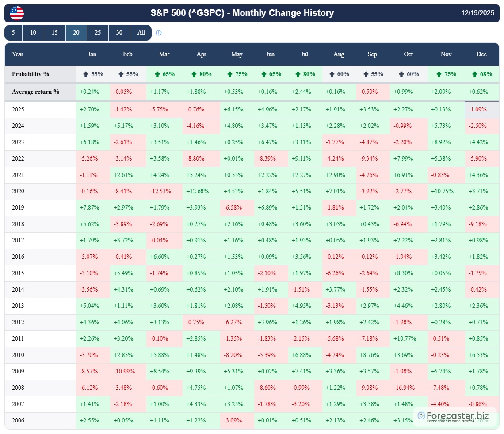Screen dimensions: 504x434
Task: Click the green up arrow for December probability
Action: coord(474,74)
